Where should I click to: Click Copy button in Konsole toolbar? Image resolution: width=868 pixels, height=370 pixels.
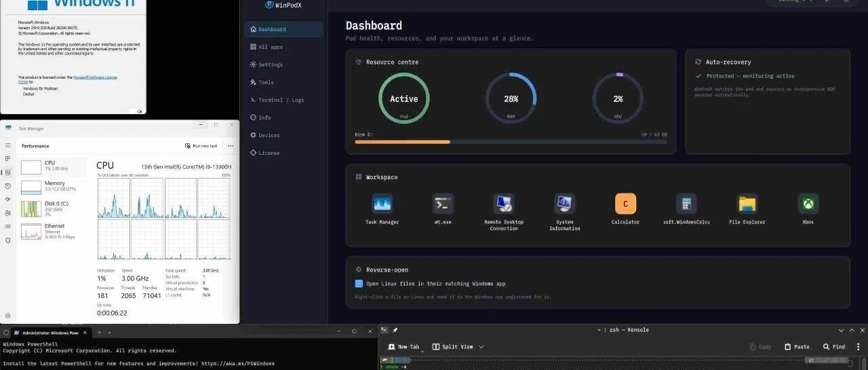click(x=760, y=347)
